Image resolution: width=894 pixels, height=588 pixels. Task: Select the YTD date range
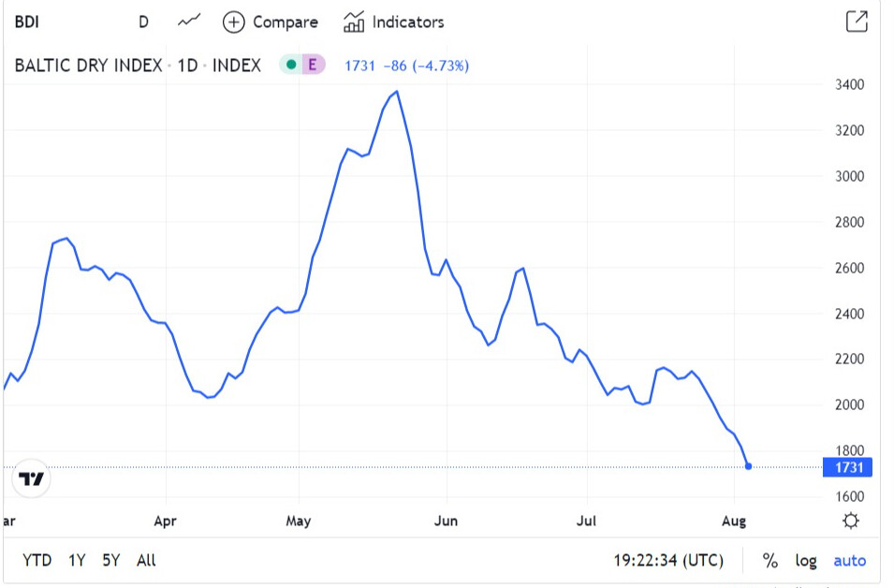[37, 561]
